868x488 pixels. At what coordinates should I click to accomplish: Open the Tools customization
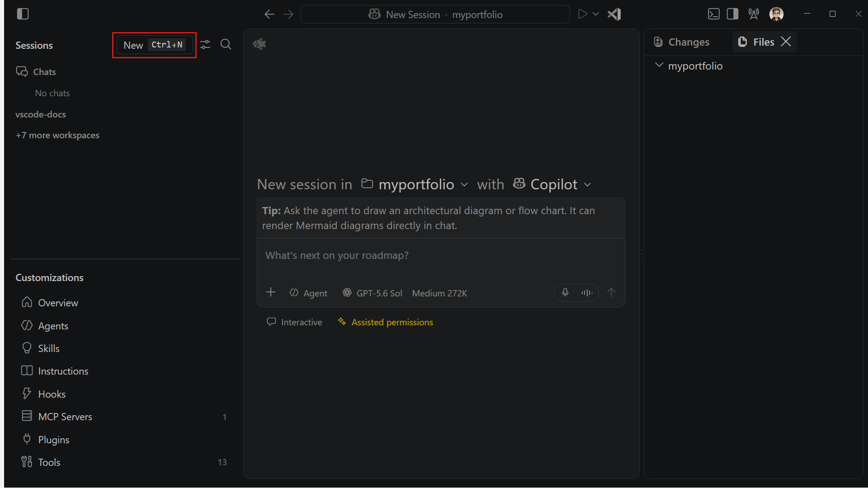pos(49,462)
